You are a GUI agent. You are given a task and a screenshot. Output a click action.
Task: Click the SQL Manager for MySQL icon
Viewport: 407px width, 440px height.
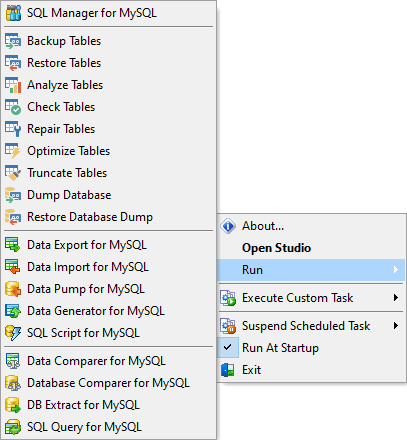(x=13, y=13)
